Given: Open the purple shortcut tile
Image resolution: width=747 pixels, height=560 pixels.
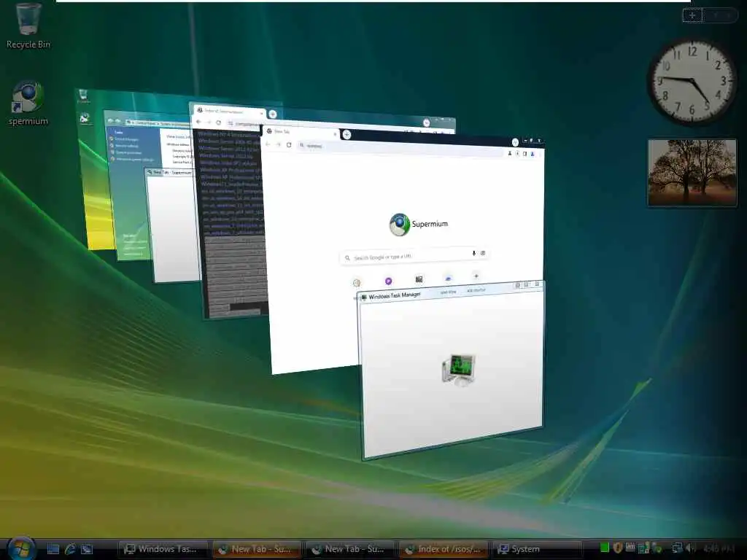Looking at the screenshot, I should pyautogui.click(x=388, y=281).
